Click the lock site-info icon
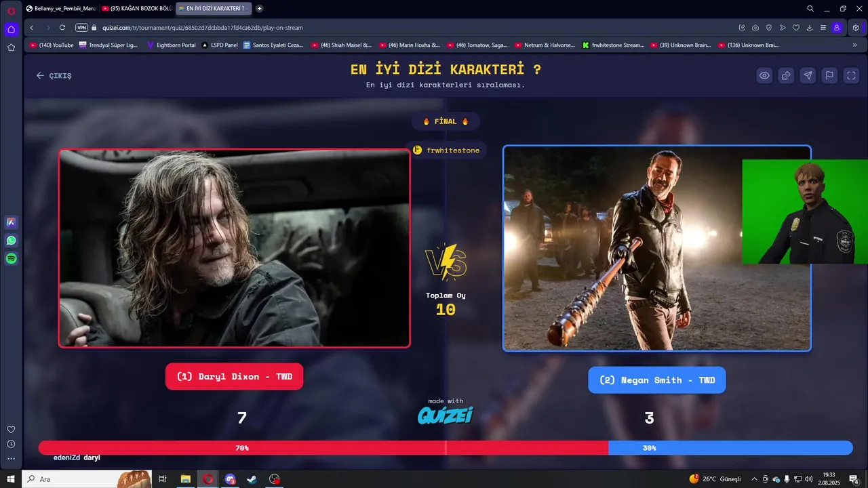The width and height of the screenshot is (868, 488). tap(95, 28)
